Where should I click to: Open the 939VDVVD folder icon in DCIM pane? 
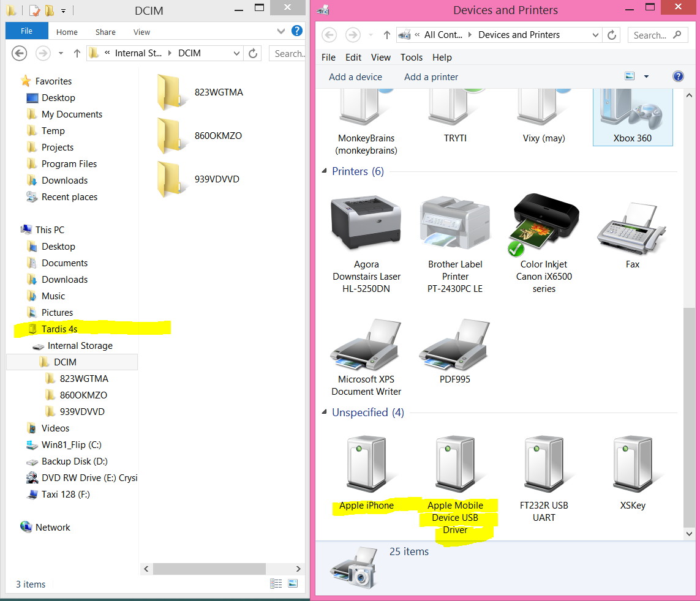(x=172, y=179)
